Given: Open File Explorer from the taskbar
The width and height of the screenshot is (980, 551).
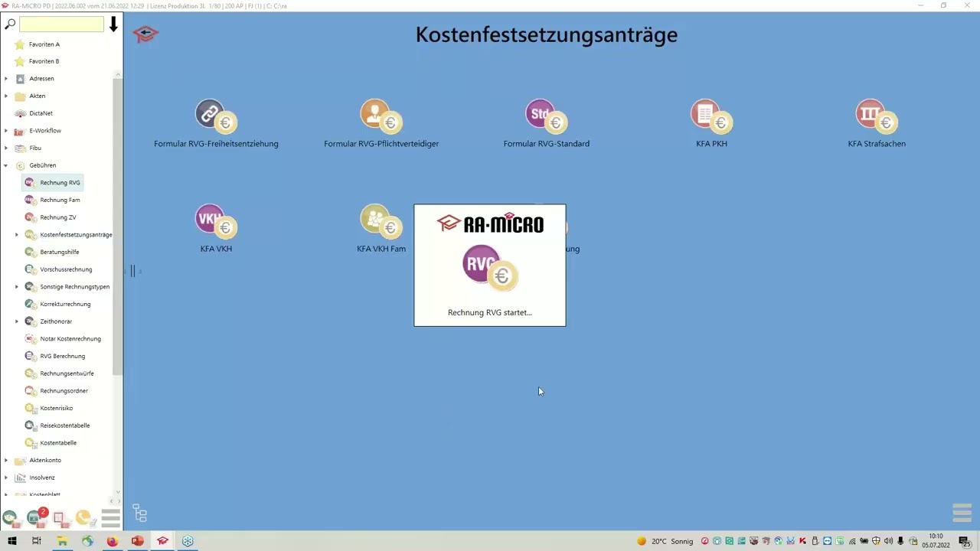Looking at the screenshot, I should (x=62, y=541).
